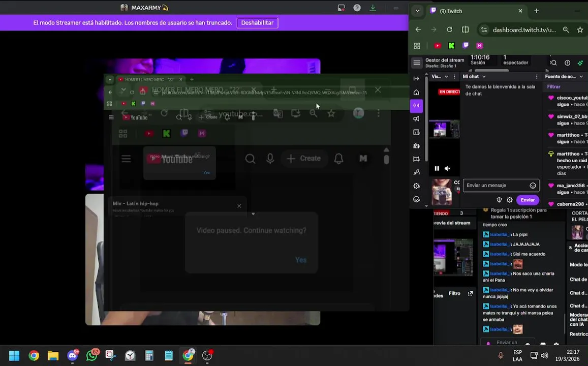This screenshot has width=588, height=366.
Task: Open chat settings gear next to Enviar
Action: pos(510,200)
